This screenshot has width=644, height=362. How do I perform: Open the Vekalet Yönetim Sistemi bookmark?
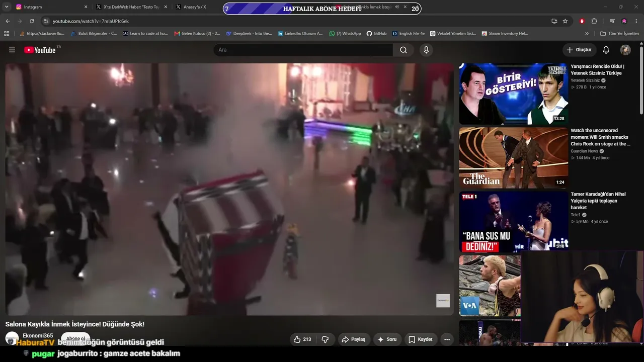pos(453,34)
